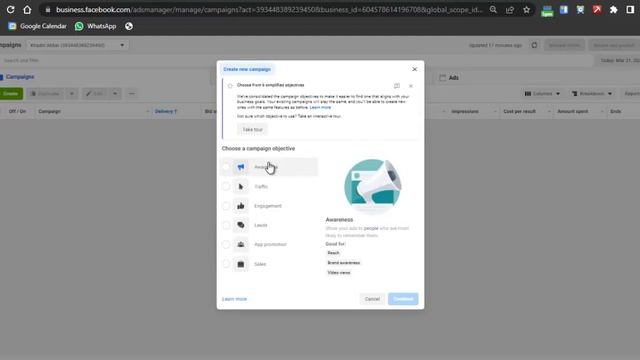640x360 pixels.
Task: Open the browser zoom magnifier icon
Action: pos(493,9)
